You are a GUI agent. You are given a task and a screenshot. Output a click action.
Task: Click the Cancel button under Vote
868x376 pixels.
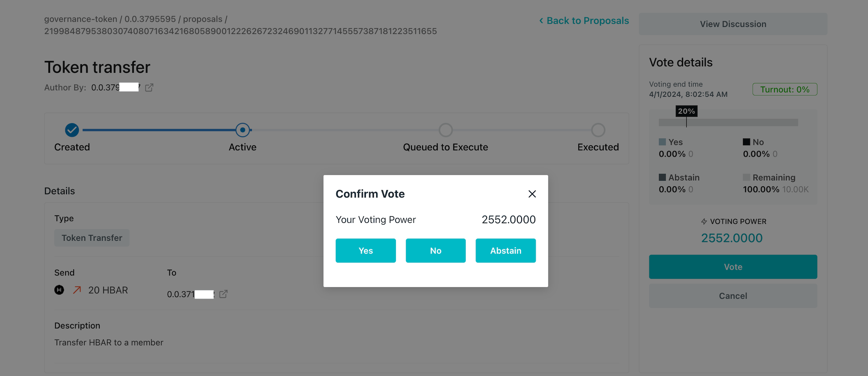pos(733,296)
